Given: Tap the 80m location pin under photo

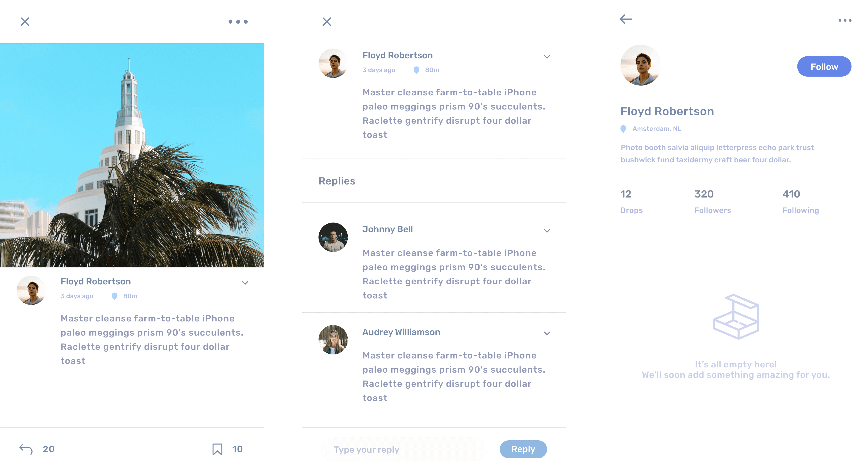Looking at the screenshot, I should 115,296.
